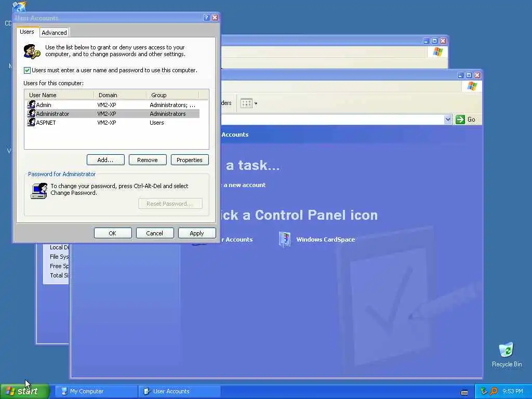Click the help question mark button
This screenshot has width=532, height=399.
click(206, 18)
